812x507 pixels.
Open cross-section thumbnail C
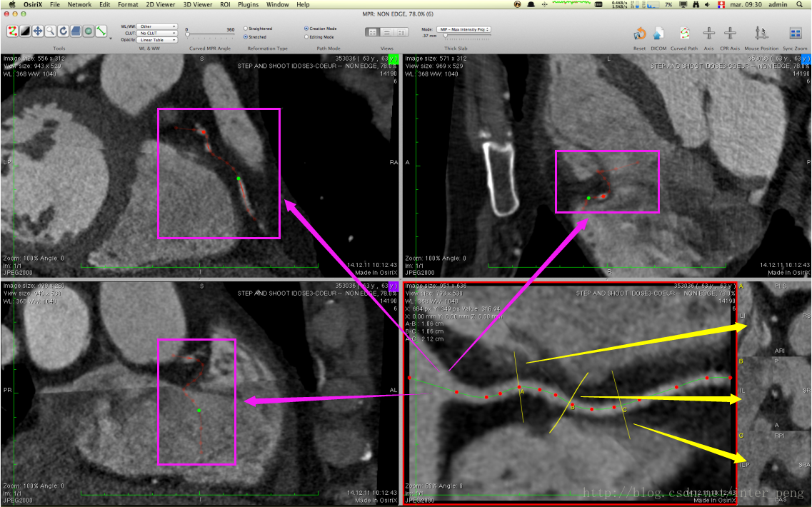click(775, 467)
